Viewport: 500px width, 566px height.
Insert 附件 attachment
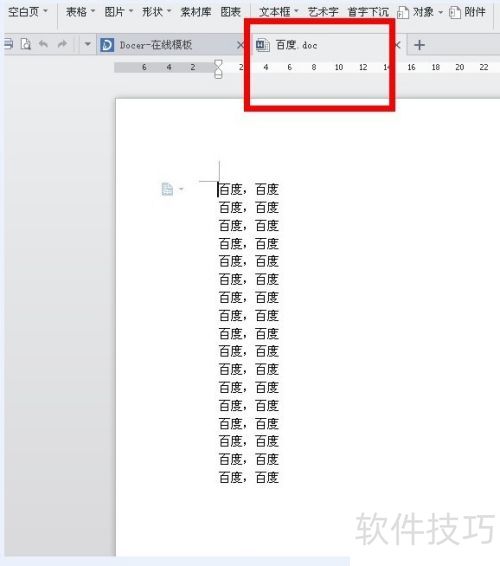pyautogui.click(x=468, y=12)
